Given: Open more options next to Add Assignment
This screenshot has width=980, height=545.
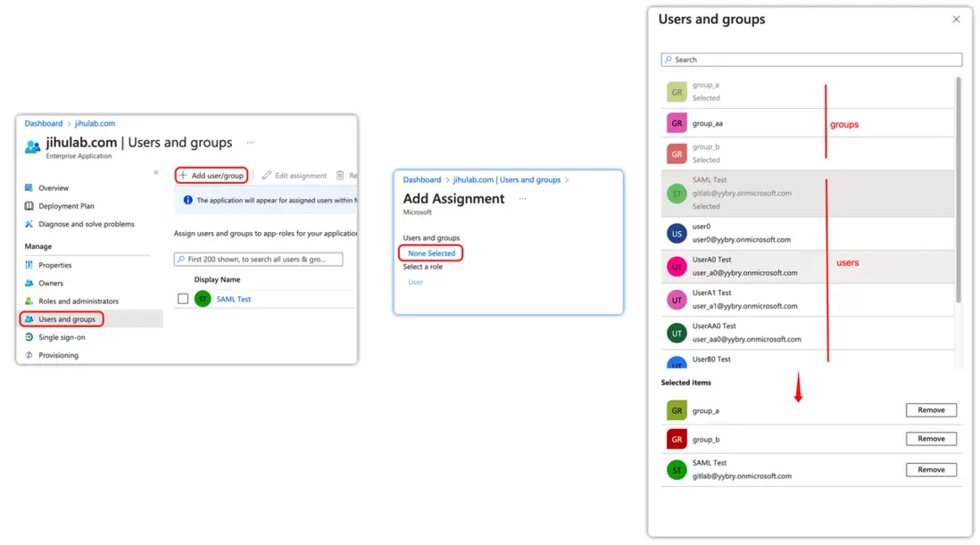Looking at the screenshot, I should point(522,198).
